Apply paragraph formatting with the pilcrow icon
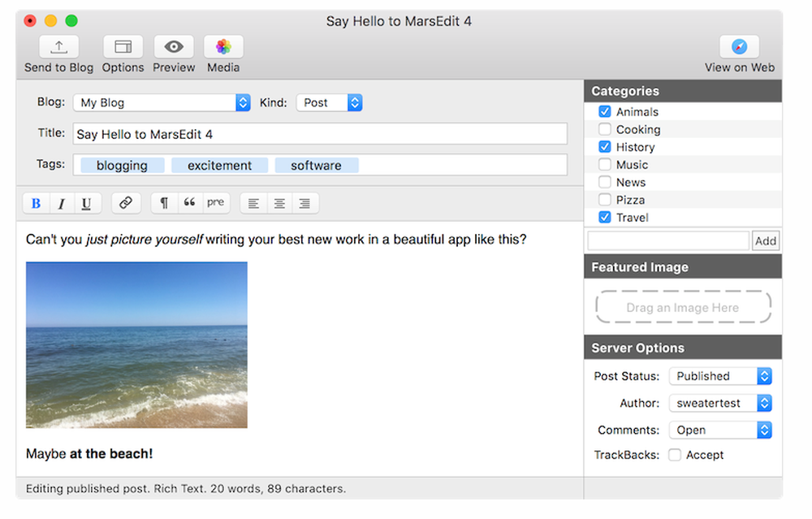812x519 pixels. [164, 203]
